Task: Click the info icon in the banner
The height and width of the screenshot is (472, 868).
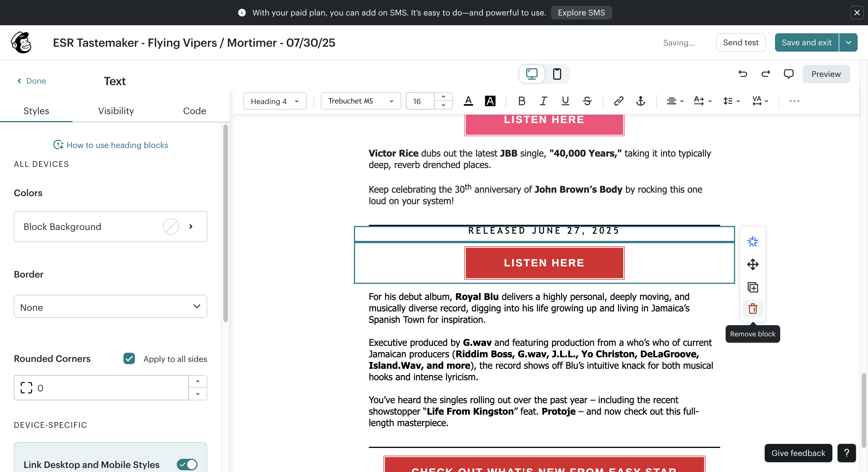Action: pos(242,12)
